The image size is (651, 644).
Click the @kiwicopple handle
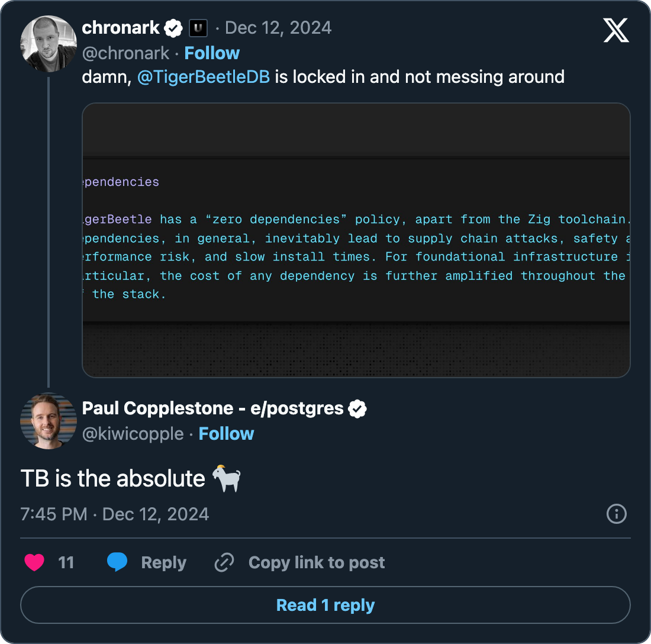(x=133, y=434)
